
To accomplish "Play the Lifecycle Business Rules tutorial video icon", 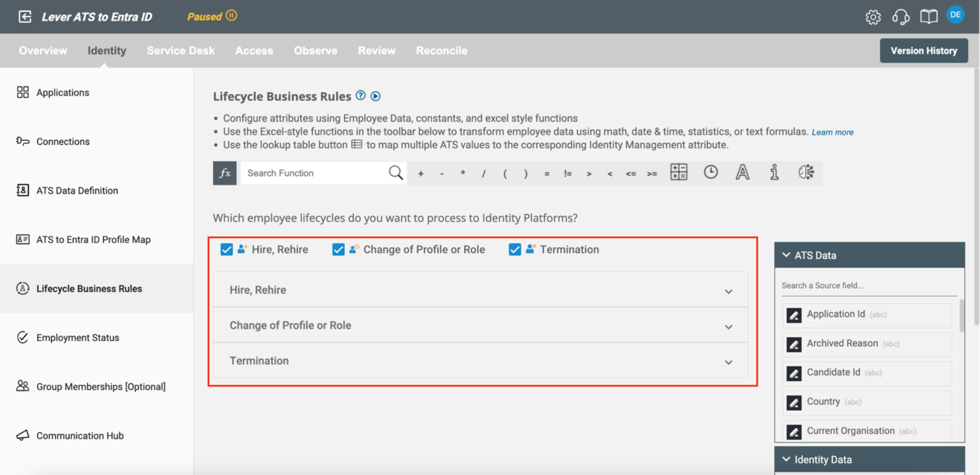I will (x=375, y=96).
